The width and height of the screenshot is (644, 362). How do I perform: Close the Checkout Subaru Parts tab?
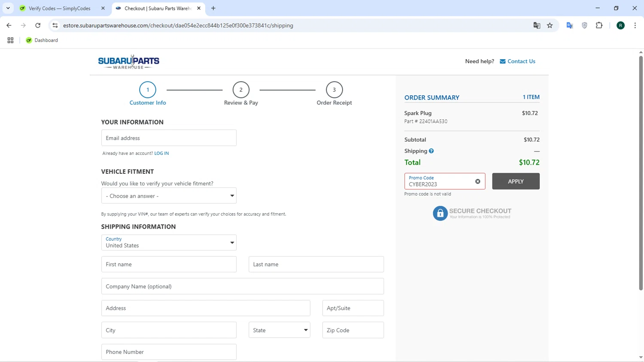199,8
